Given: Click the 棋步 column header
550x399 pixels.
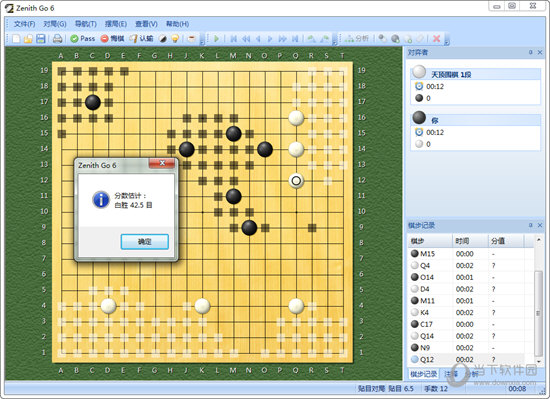Looking at the screenshot, I should tap(430, 241).
